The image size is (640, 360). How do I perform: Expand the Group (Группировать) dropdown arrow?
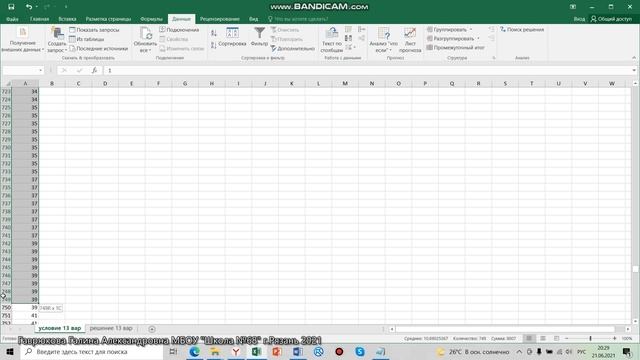[471, 30]
